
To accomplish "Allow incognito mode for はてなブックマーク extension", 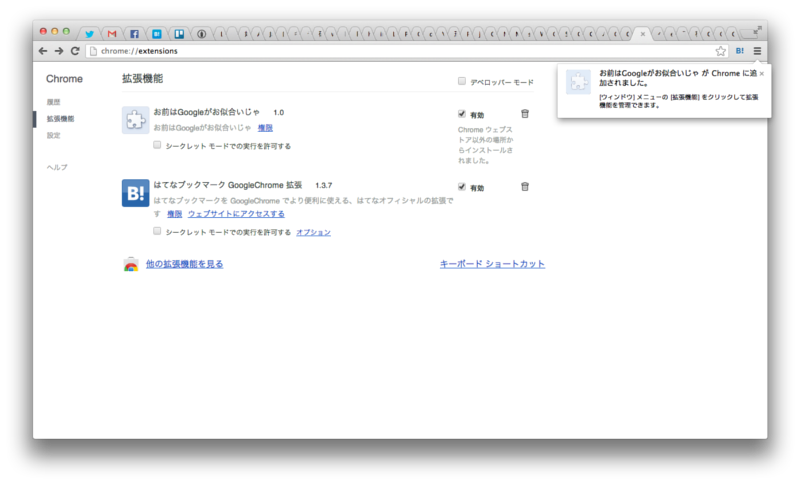I will click(157, 232).
